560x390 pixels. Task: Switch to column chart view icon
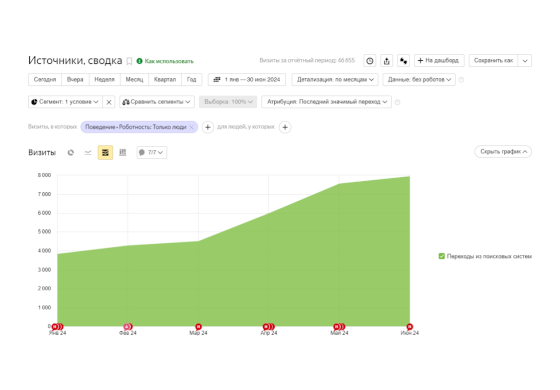click(122, 152)
